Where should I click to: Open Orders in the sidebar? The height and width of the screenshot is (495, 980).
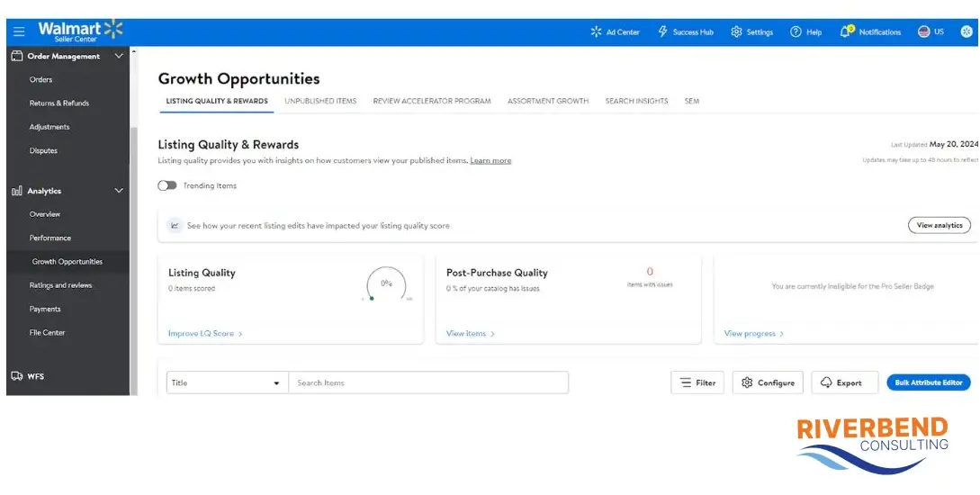[40, 79]
